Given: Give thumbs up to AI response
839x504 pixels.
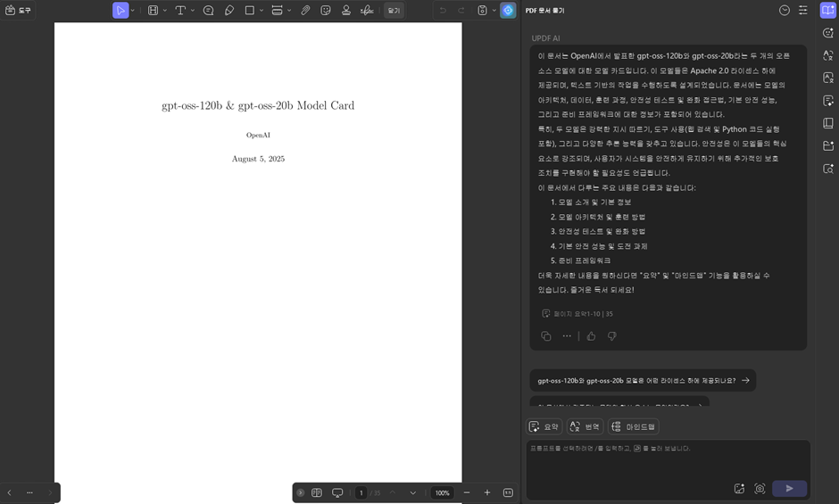Looking at the screenshot, I should click(x=591, y=336).
